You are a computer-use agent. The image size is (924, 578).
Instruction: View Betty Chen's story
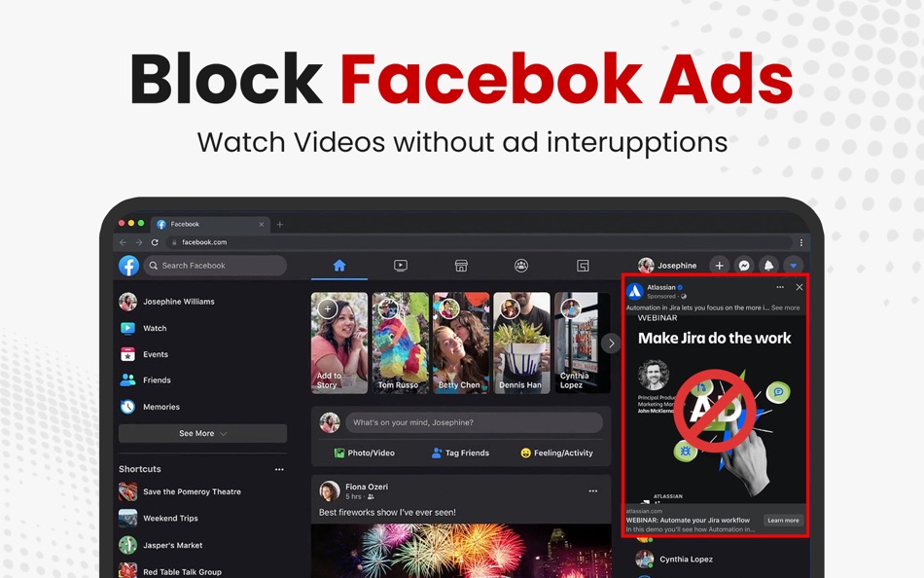pyautogui.click(x=461, y=343)
